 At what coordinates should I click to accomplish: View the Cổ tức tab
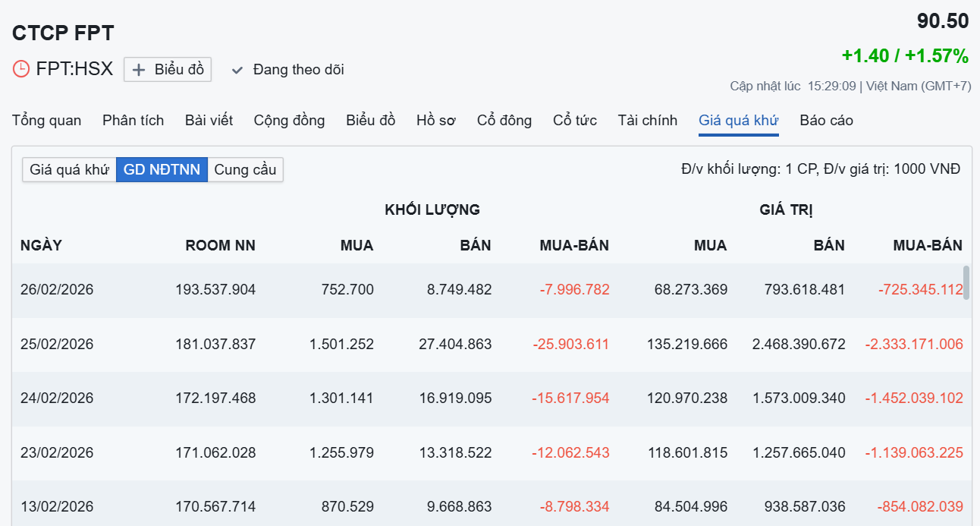click(x=575, y=121)
